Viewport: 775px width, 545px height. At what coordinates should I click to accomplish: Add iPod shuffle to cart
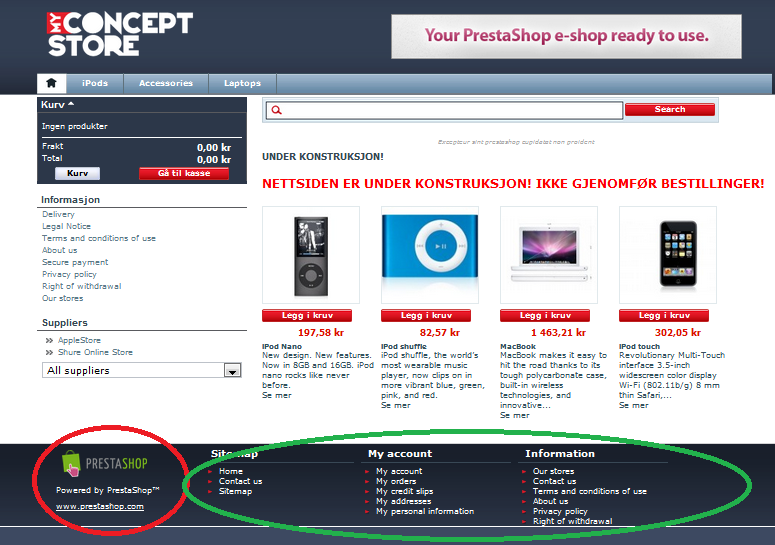[426, 315]
